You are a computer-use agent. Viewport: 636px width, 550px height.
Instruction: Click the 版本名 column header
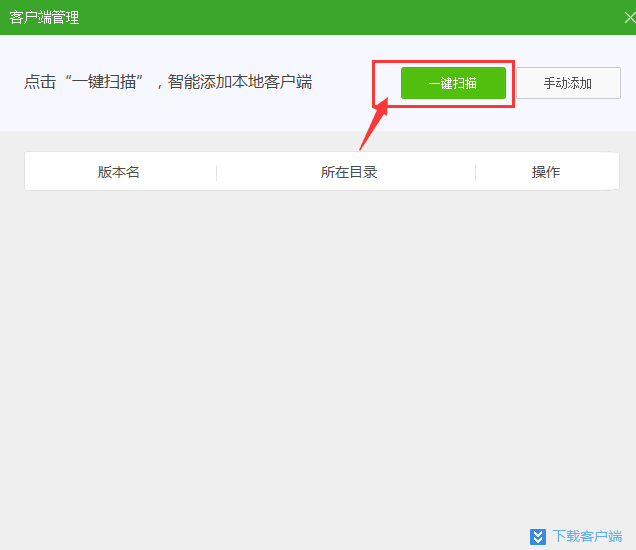[x=118, y=172]
